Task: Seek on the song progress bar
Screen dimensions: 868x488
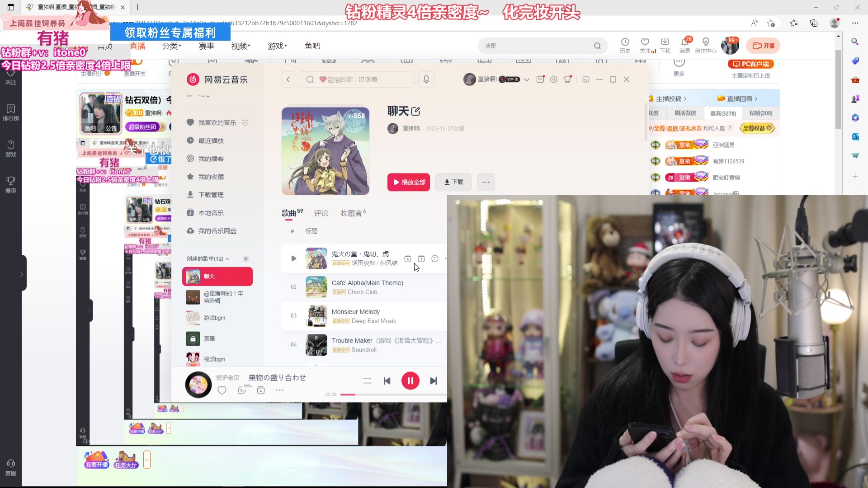Action: coord(393,395)
